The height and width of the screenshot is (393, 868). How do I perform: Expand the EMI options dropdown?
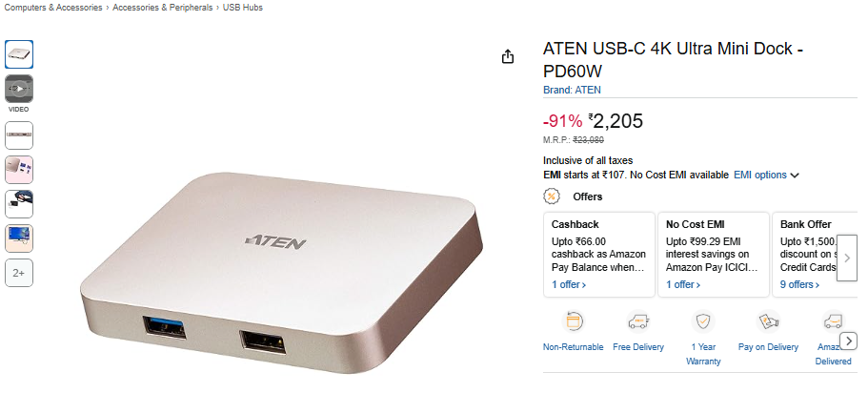[766, 176]
